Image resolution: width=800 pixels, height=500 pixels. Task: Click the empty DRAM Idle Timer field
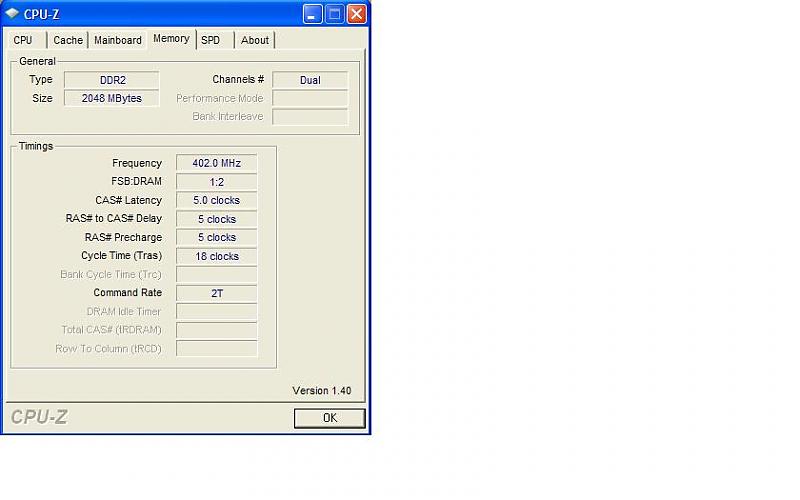coord(217,312)
